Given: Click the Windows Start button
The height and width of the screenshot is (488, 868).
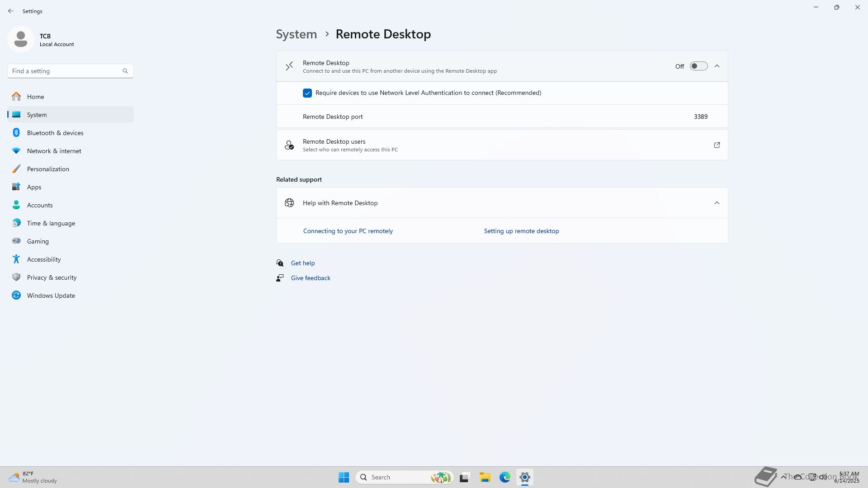Looking at the screenshot, I should [x=344, y=477].
